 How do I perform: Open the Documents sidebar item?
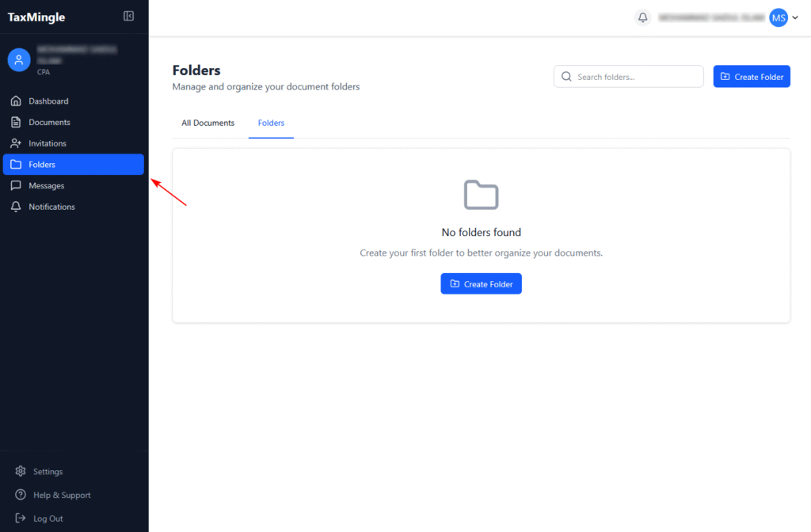49,123
